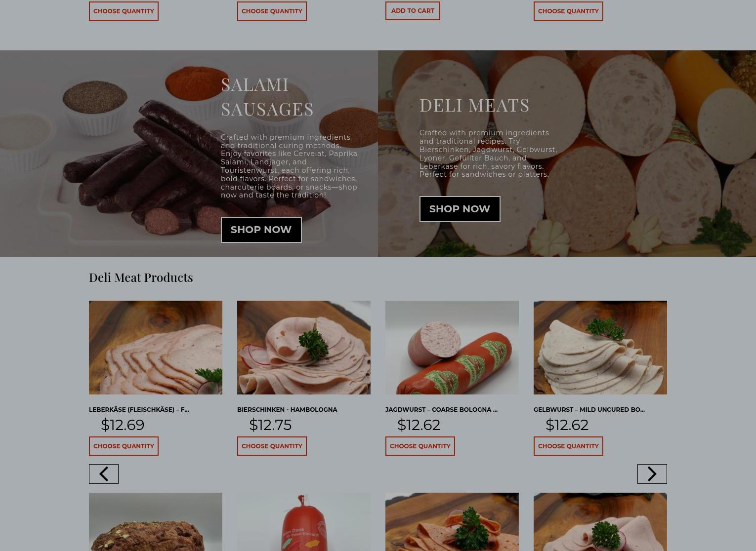Open the Bierschinken sliced ham image

pyautogui.click(x=304, y=348)
